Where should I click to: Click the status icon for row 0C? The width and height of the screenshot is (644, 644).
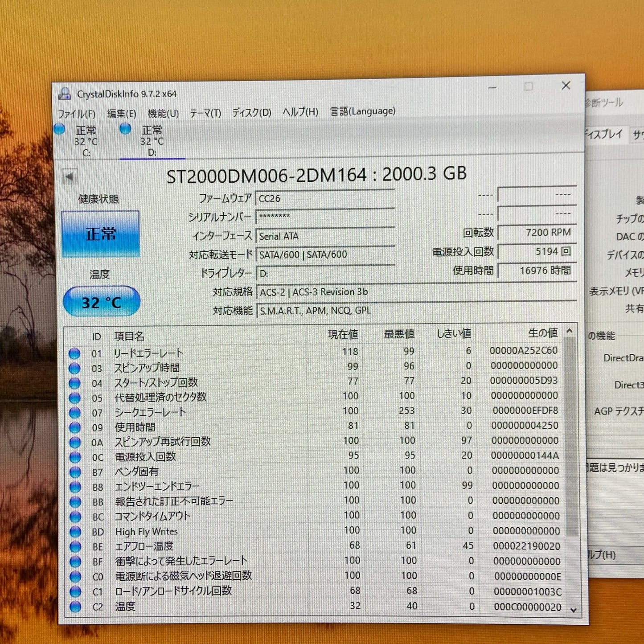coord(75,457)
